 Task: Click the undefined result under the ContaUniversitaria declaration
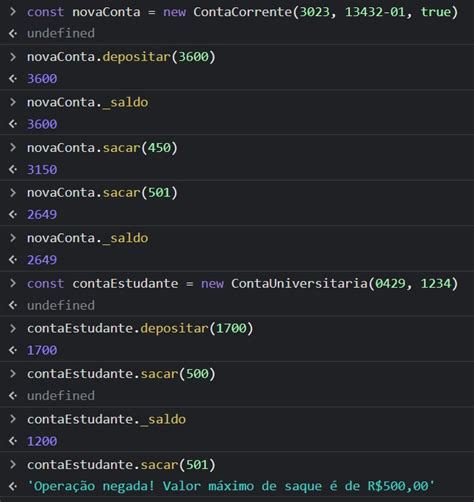[61, 305]
